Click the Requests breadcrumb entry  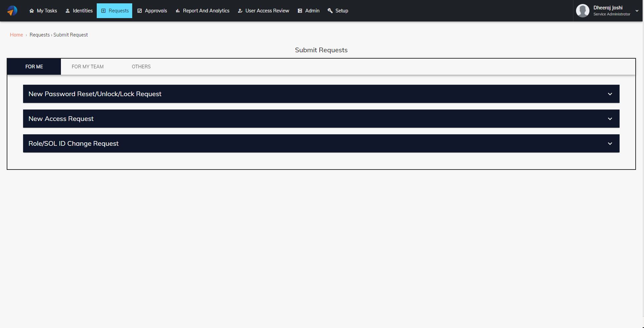39,35
